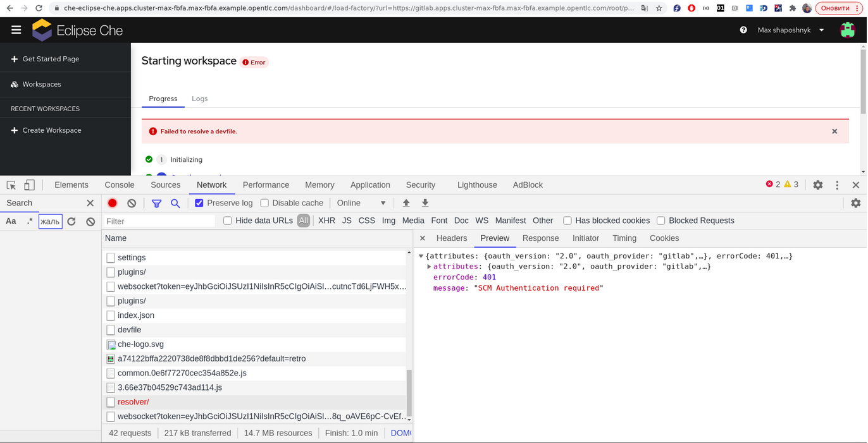Select the devfile request row
The width and height of the screenshot is (868, 443).
(255, 330)
